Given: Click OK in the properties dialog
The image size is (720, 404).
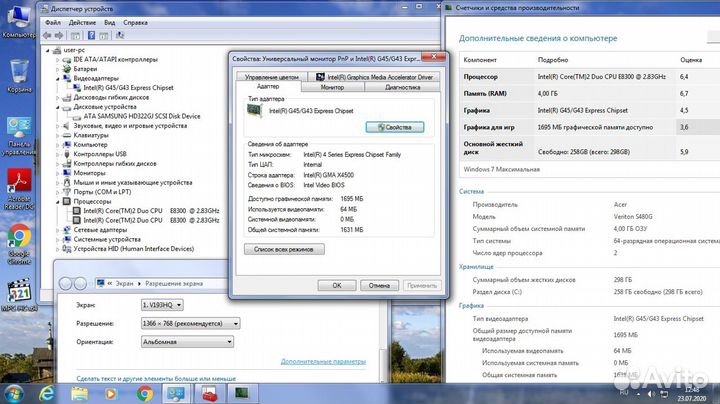Looking at the screenshot, I should click(337, 286).
